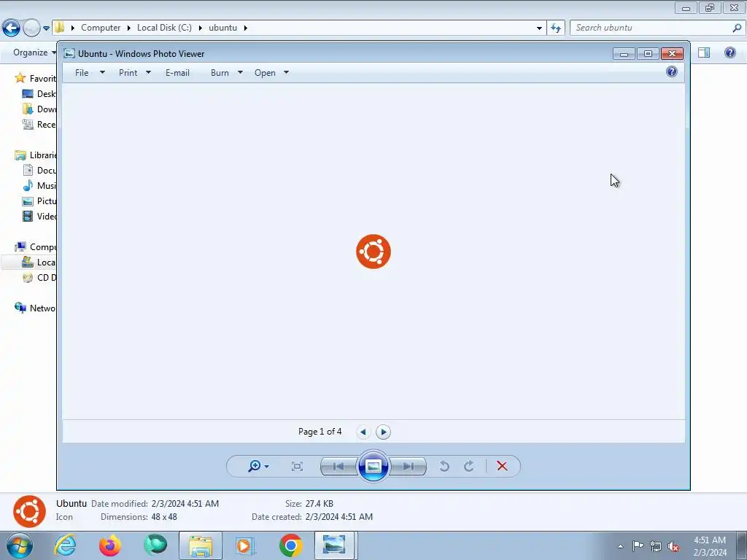Viewport: 747px width, 560px height.
Task: Click Ubuntu icon in details pane
Action: coord(29,511)
